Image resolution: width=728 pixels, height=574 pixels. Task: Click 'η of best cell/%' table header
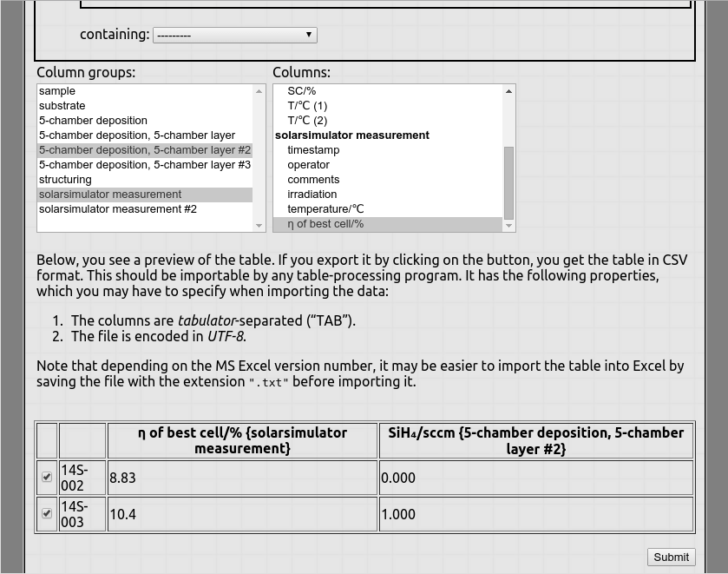click(242, 440)
